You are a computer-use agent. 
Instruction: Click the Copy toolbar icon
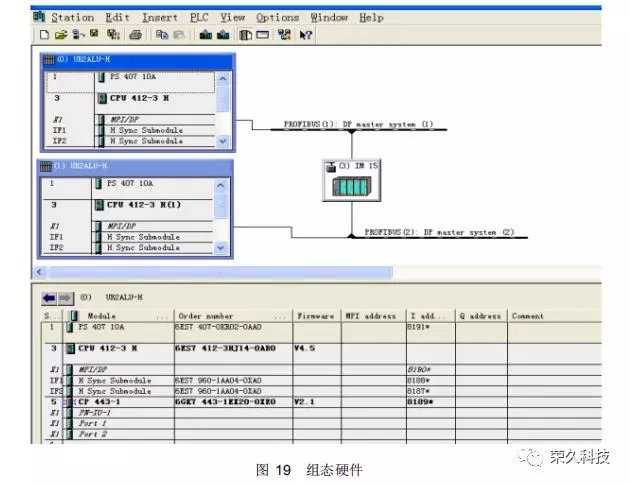[x=161, y=35]
